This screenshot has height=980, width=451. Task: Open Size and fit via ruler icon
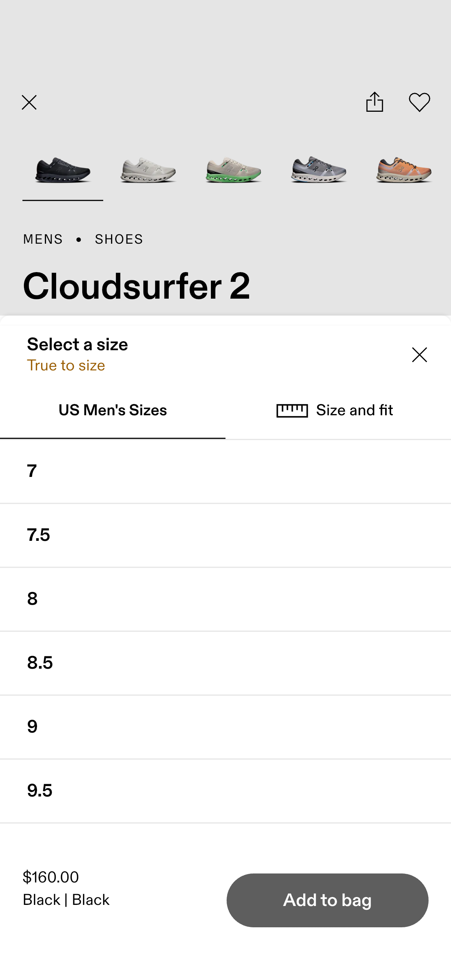pos(292,410)
